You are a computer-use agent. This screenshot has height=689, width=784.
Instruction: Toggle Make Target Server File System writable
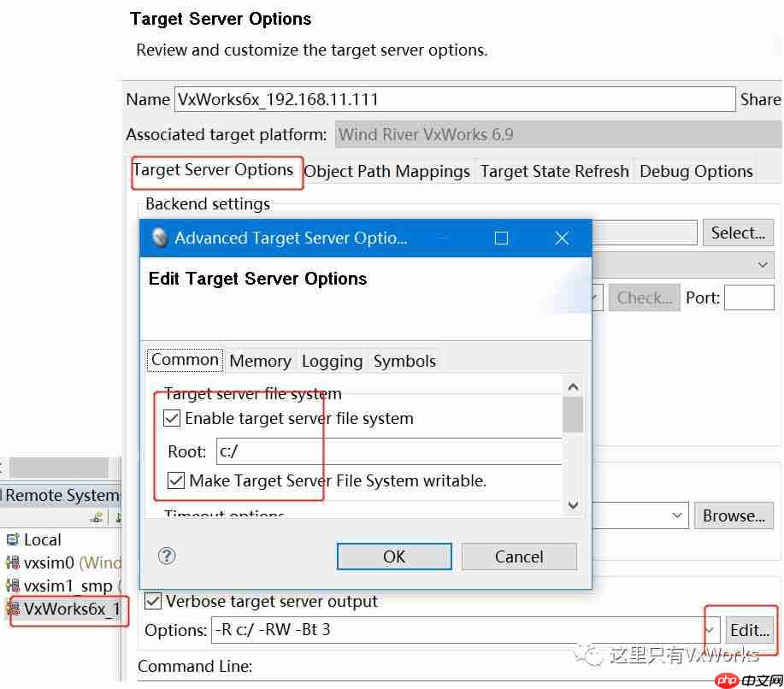(175, 480)
